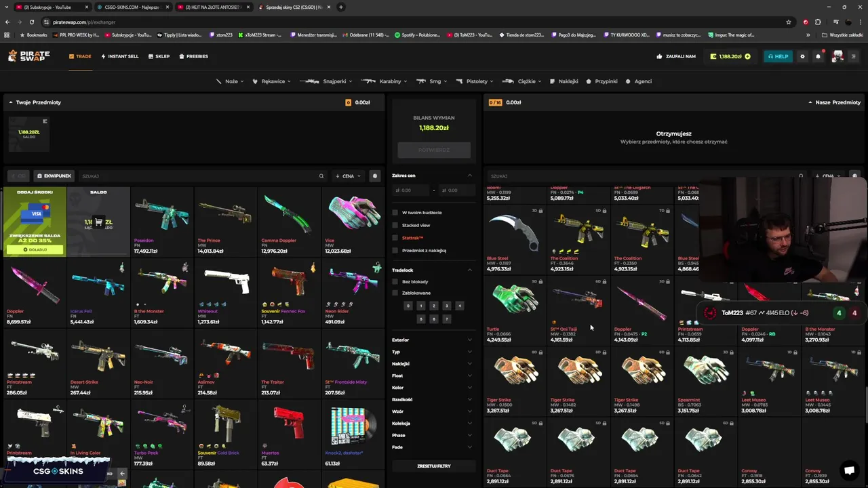This screenshot has width=868, height=488.
Task: Enable the Stattrak™ filter checkbox
Action: [395, 238]
